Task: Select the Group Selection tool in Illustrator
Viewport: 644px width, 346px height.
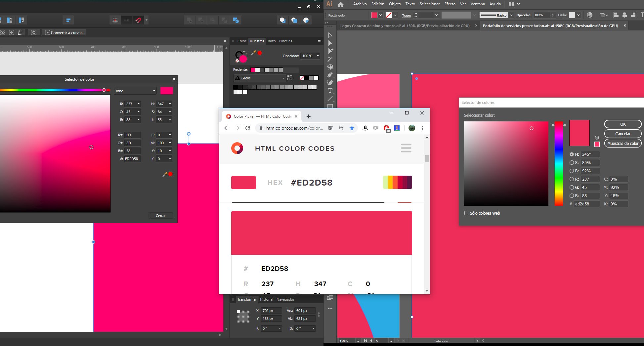Action: pyautogui.click(x=330, y=51)
